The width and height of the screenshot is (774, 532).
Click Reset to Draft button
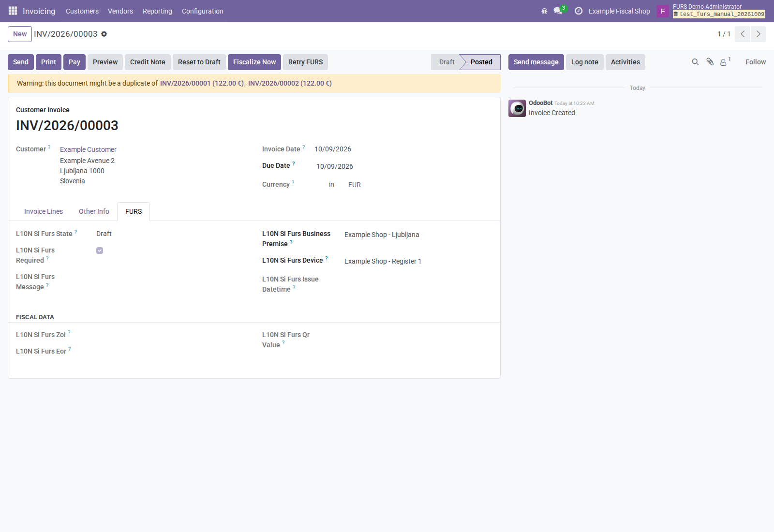click(x=199, y=62)
